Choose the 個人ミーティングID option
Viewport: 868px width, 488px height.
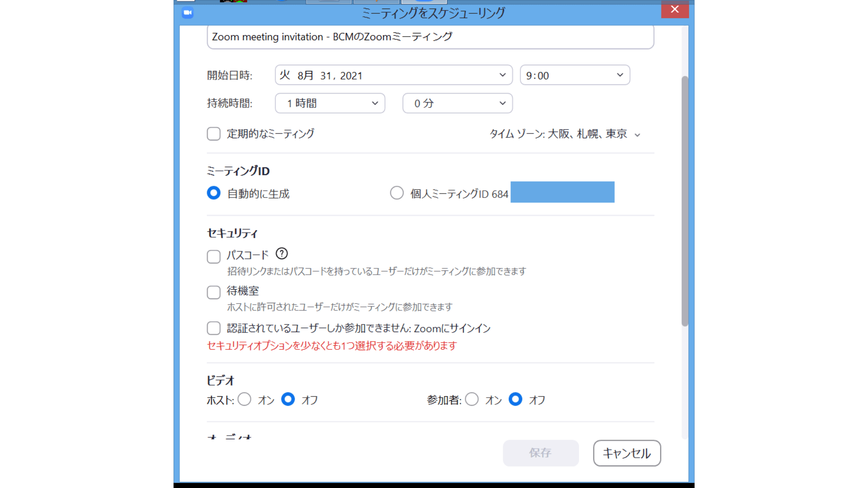click(396, 192)
